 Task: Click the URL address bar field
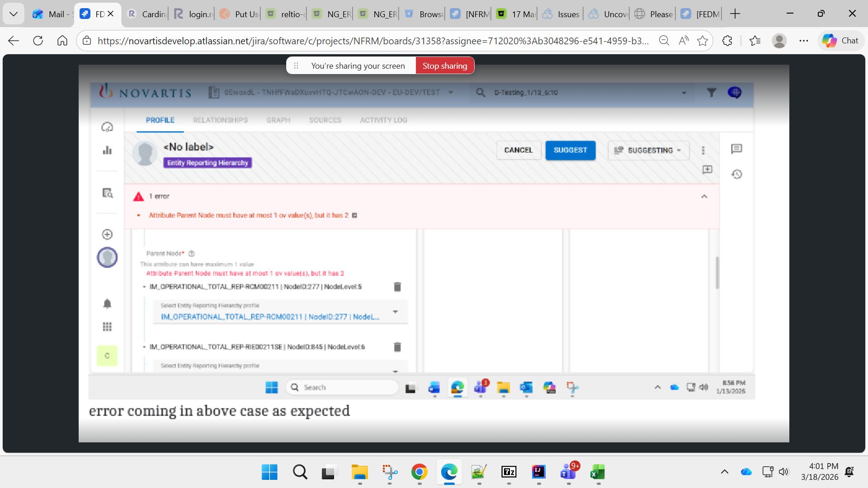tap(371, 41)
